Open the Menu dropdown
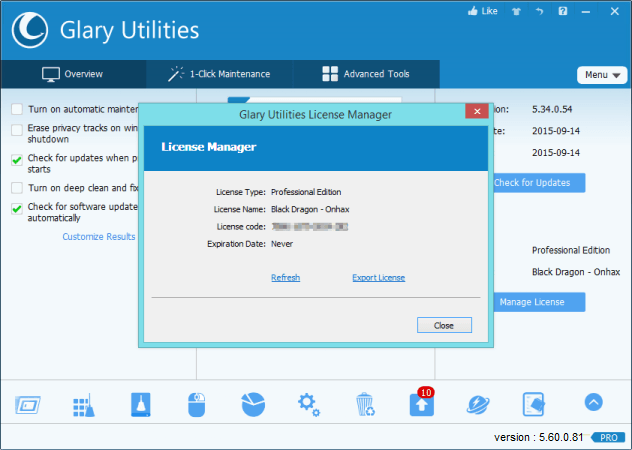 (x=602, y=75)
